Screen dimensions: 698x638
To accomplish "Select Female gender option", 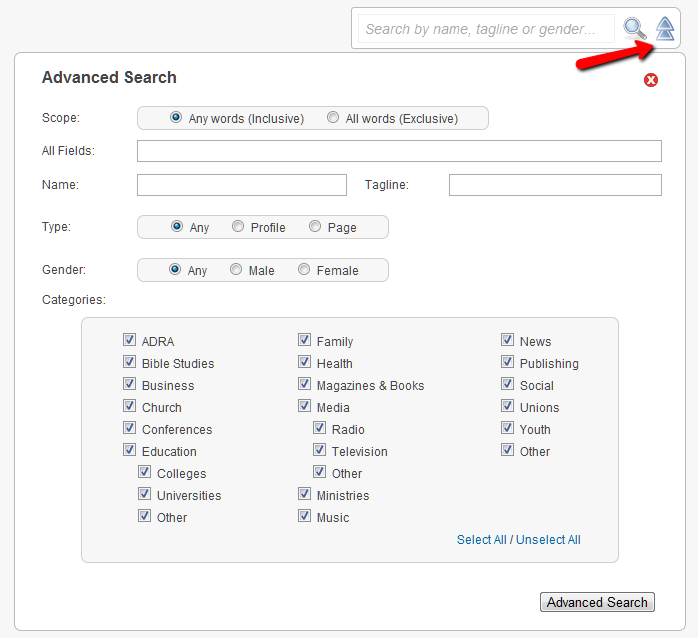I will (304, 270).
